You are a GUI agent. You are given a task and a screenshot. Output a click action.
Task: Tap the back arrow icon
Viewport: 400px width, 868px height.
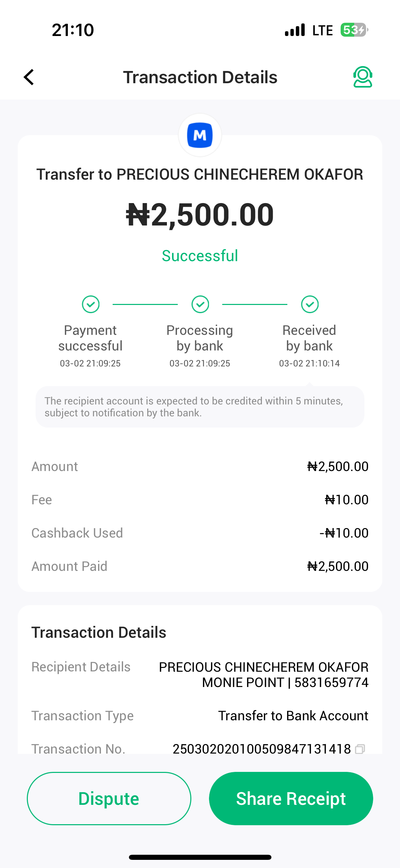click(29, 77)
